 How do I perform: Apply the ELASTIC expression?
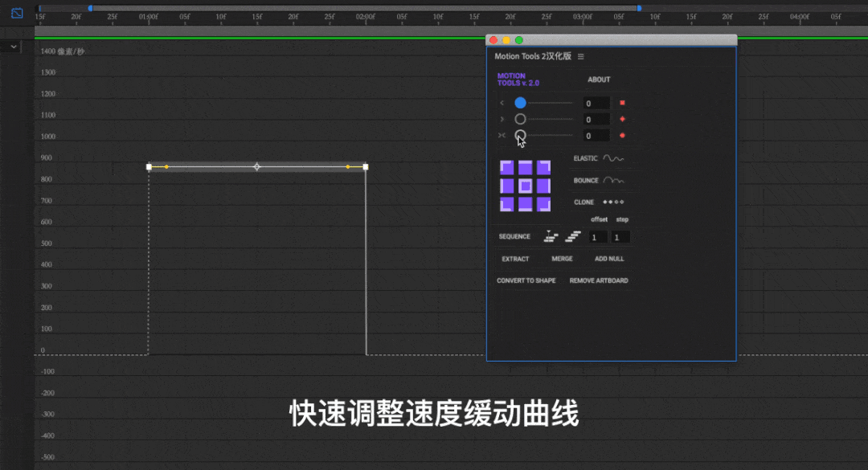(x=585, y=158)
